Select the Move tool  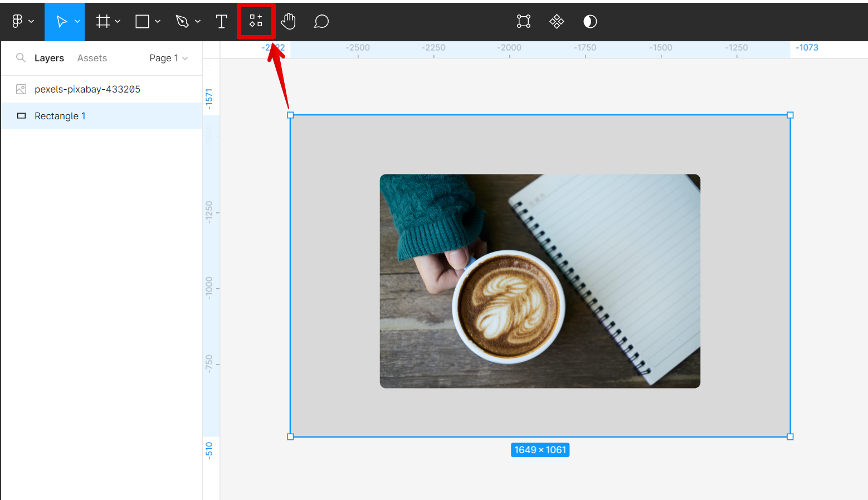[61, 21]
